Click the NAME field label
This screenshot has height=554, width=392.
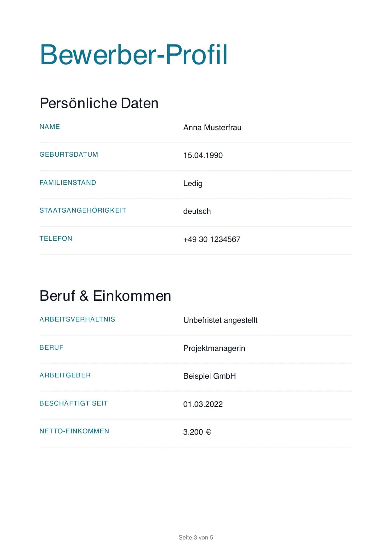tap(50, 127)
